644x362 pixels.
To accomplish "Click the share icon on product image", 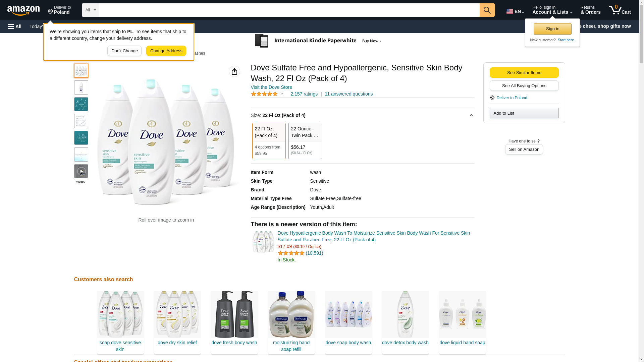I will tap(234, 71).
